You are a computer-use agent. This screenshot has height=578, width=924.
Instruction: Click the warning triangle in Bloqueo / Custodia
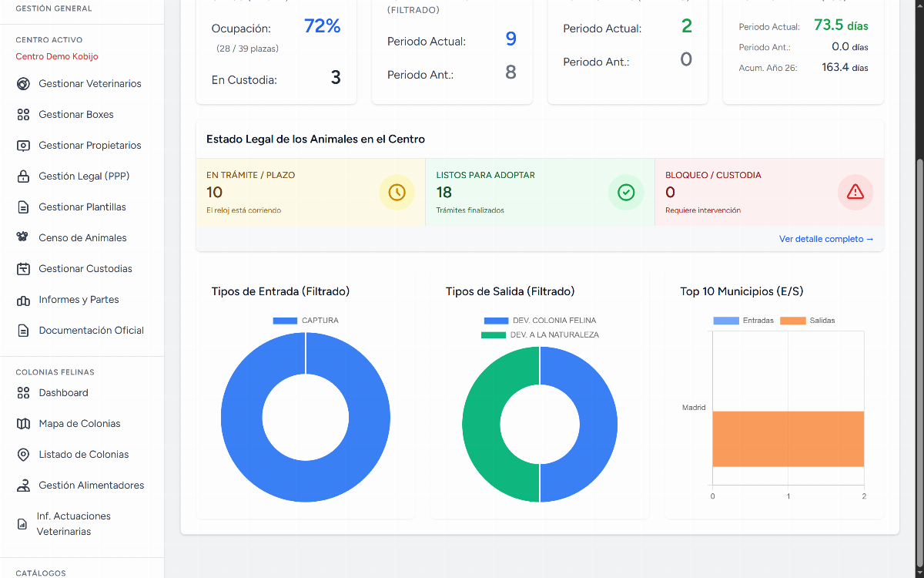[855, 192]
